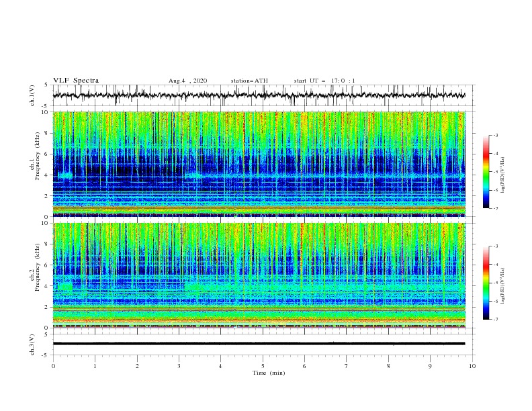The width and height of the screenshot is (532, 411).
Task: Click the ch.2 spectrogram color bar
Action: pos(486,283)
